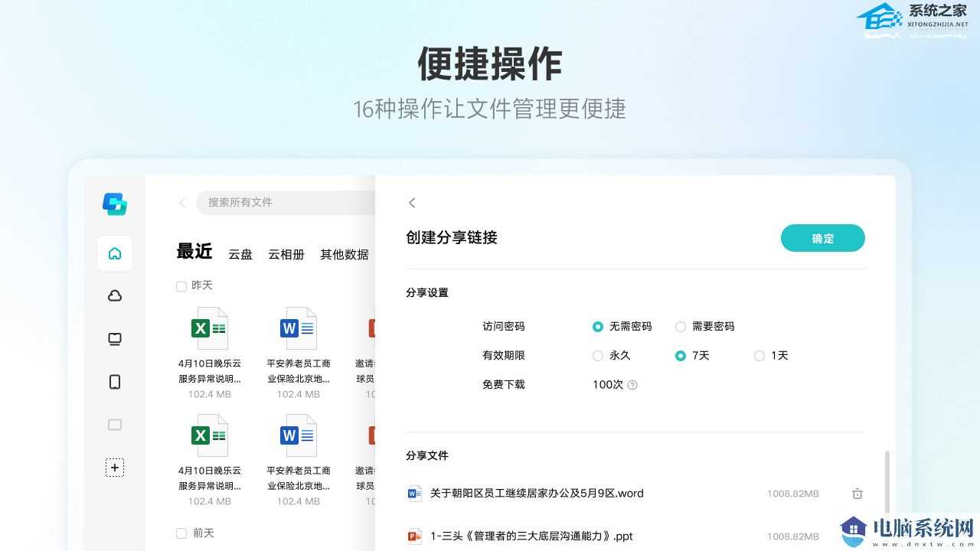Click the 100次 free download value

pos(608,385)
